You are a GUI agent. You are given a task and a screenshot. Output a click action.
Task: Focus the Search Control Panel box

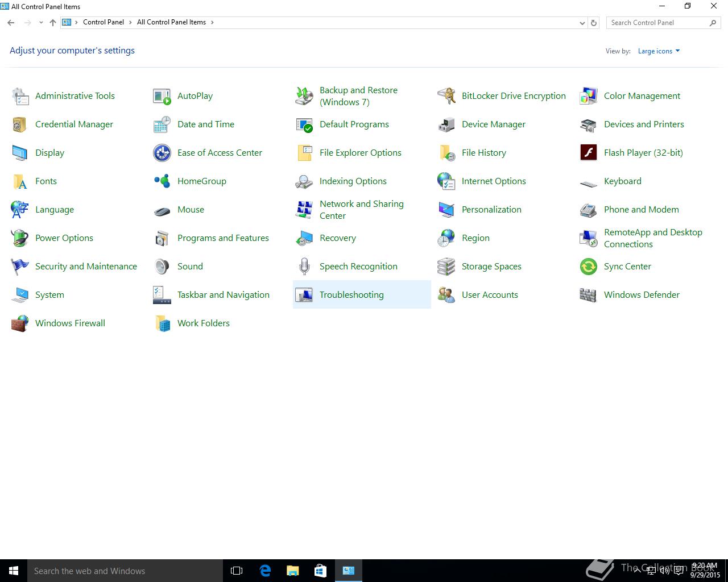(663, 23)
